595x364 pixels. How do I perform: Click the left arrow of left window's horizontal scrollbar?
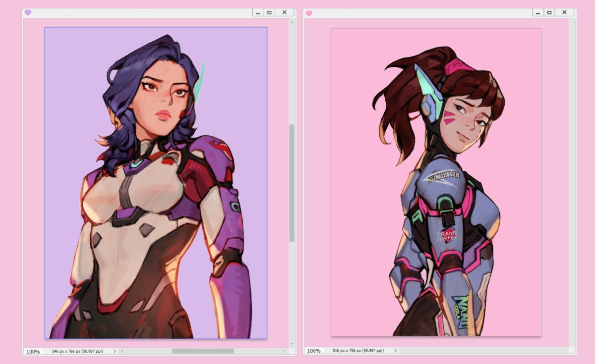tap(122, 351)
